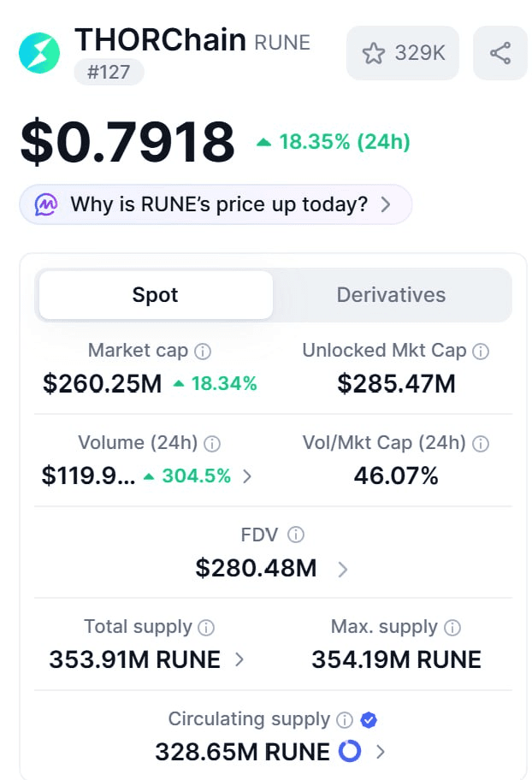Image resolution: width=532 pixels, height=780 pixels.
Task: Click the circulating supply progress ring
Action: (x=350, y=751)
